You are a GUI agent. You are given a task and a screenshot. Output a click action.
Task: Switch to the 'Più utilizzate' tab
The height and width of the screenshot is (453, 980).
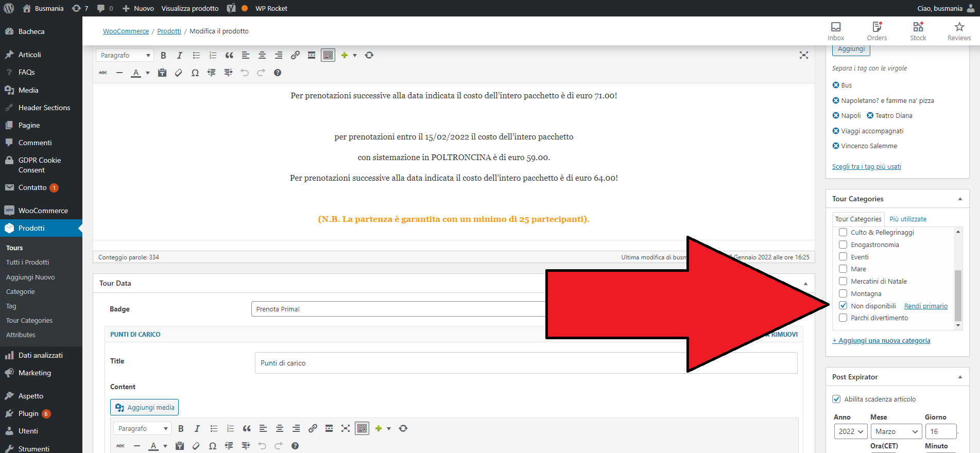tap(908, 219)
